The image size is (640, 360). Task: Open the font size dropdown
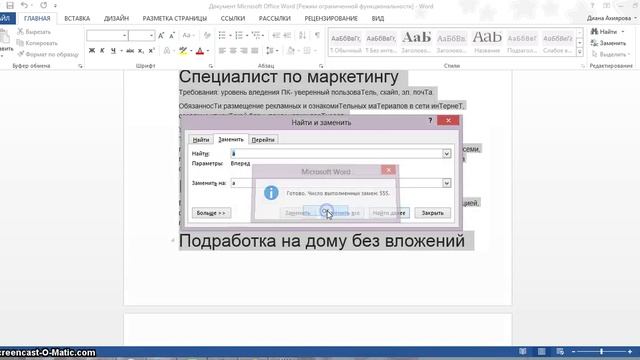pos(151,36)
